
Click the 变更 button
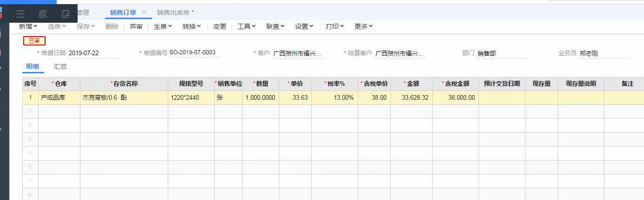(x=220, y=26)
